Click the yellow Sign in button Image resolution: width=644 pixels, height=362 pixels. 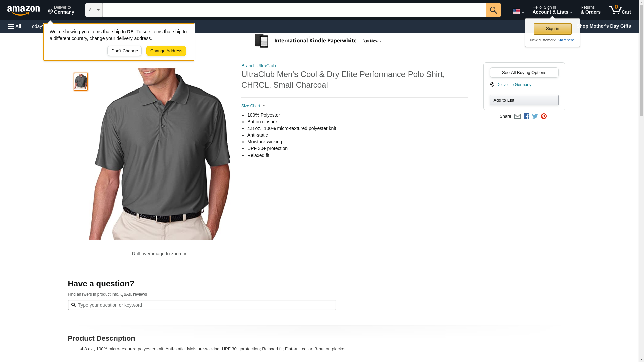[x=552, y=29]
